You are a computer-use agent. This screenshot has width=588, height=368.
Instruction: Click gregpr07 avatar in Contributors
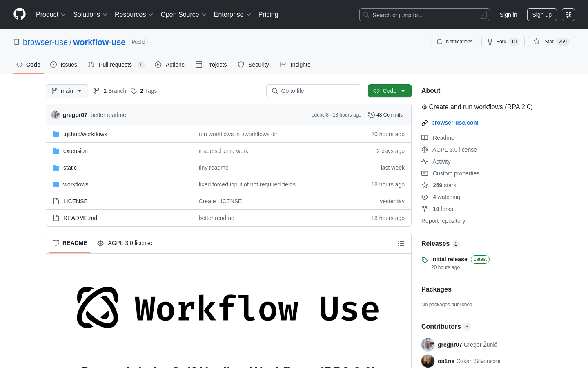428,345
